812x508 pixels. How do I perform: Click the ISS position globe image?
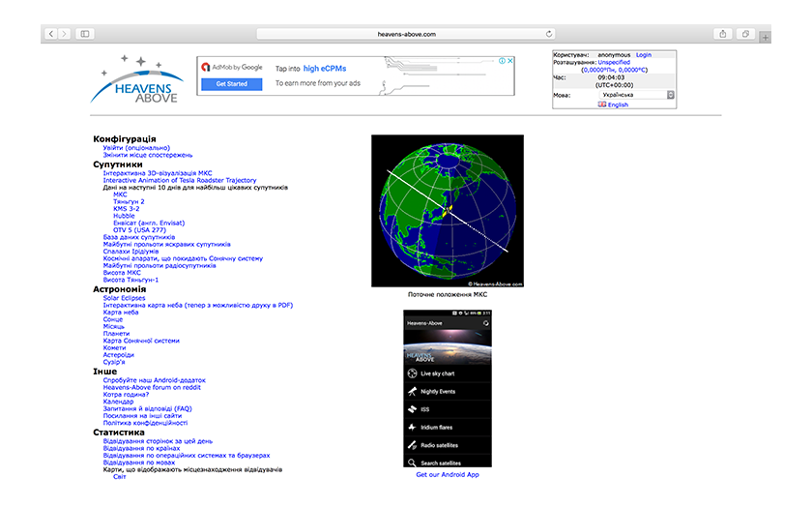448,211
